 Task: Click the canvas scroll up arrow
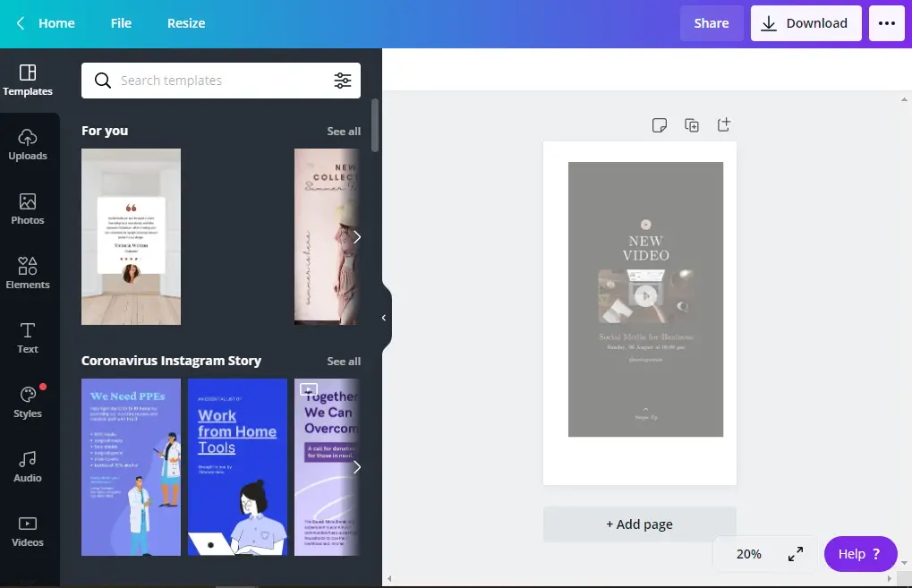904,99
